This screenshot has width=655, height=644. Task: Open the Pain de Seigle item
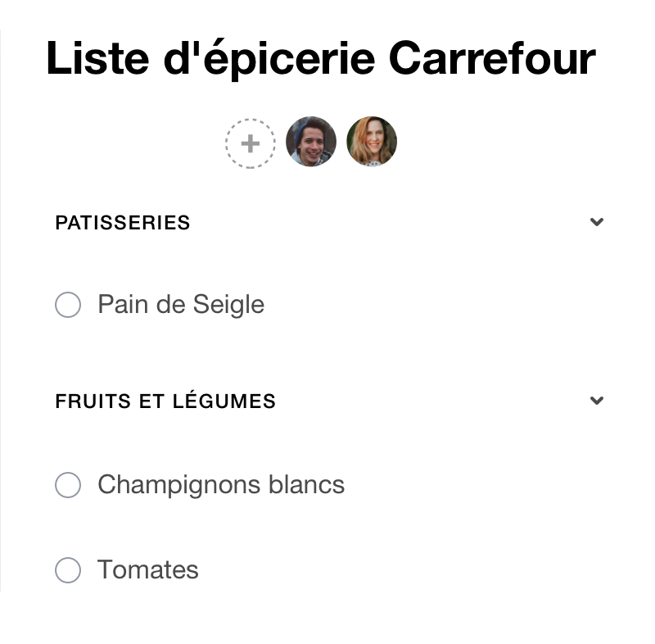pos(181,304)
